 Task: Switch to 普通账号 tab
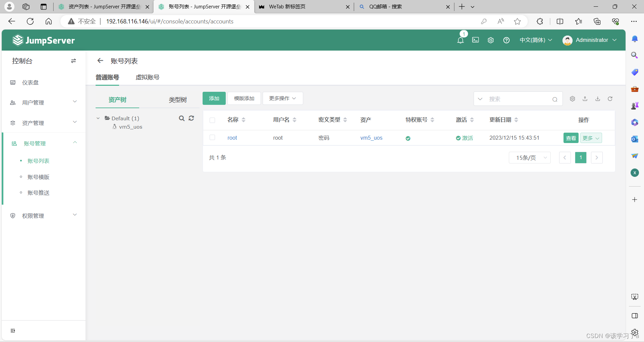(x=107, y=77)
